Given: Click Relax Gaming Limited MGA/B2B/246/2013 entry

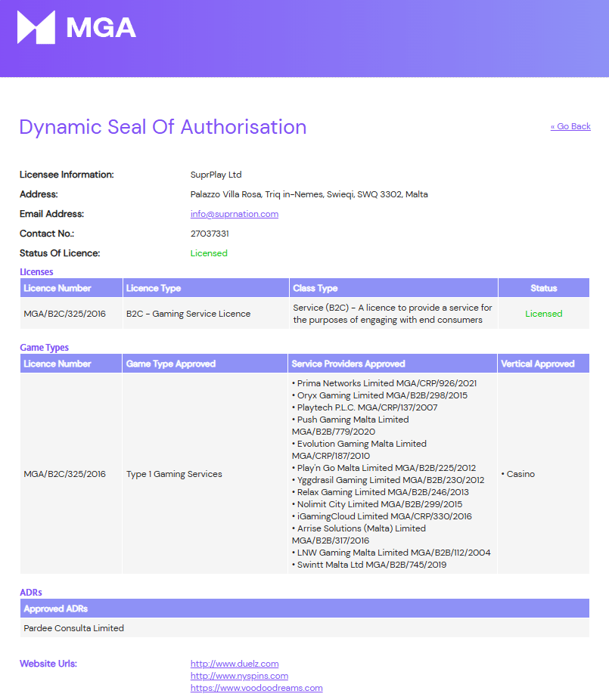Looking at the screenshot, I should (x=381, y=492).
